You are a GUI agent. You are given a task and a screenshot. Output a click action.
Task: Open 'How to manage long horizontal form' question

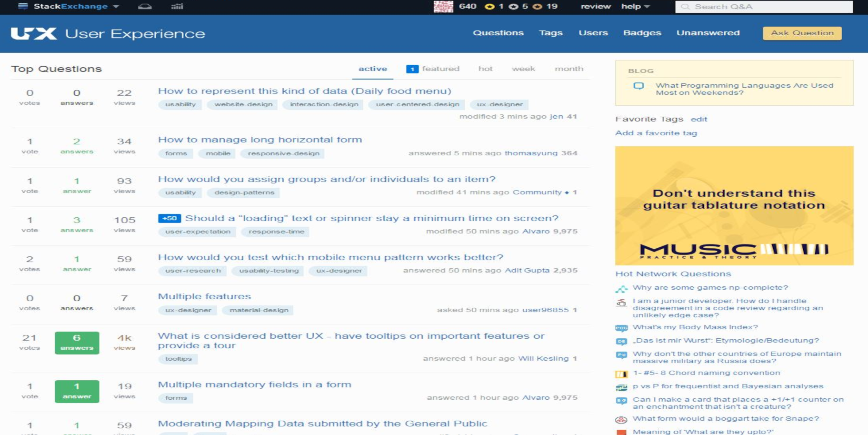point(260,140)
